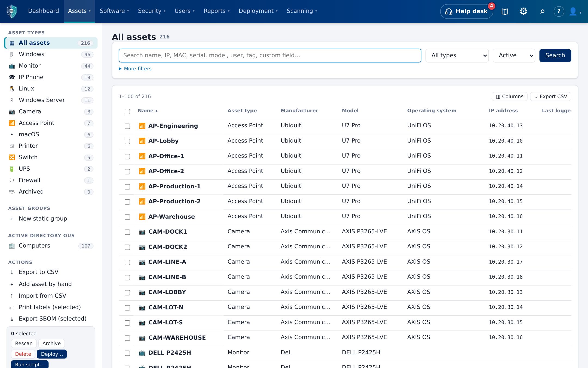Click the access point icon beside AP-Lobby
The image size is (588, 368).
coord(142,141)
